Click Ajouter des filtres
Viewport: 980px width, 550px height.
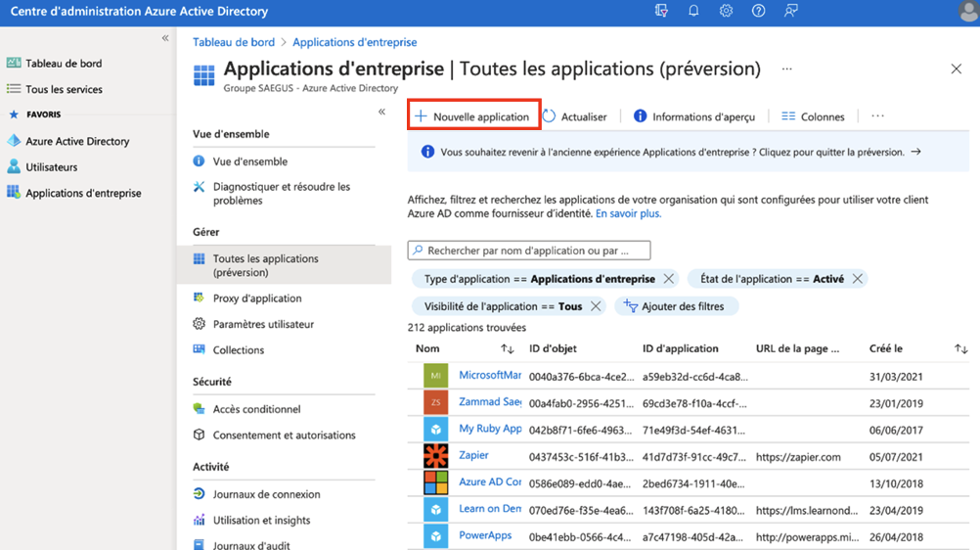676,306
